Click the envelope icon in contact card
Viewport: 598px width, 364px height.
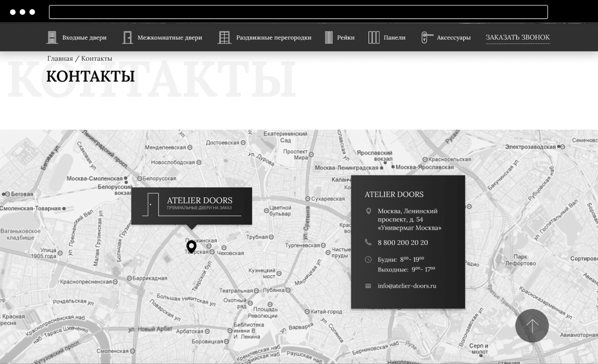pyautogui.click(x=368, y=286)
